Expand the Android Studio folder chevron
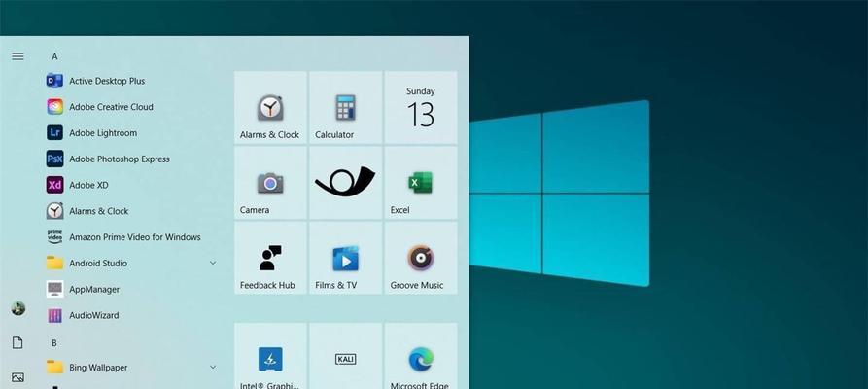868x389 pixels. pos(213,264)
